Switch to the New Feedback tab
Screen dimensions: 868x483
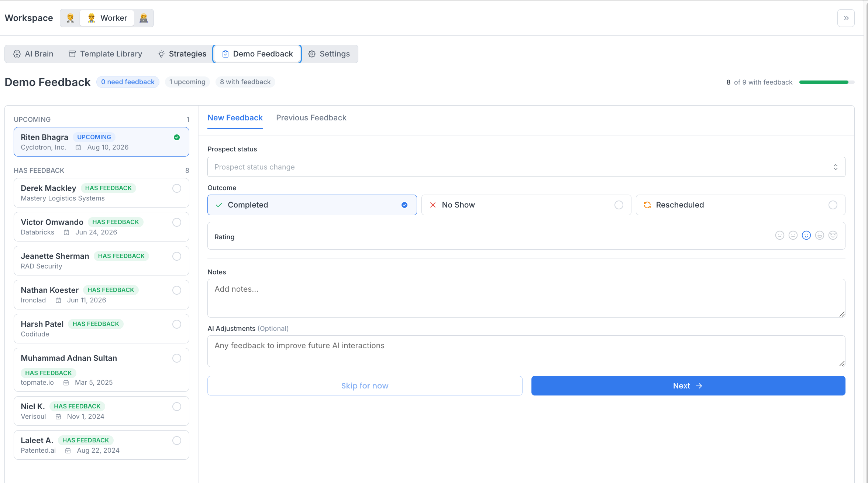235,118
